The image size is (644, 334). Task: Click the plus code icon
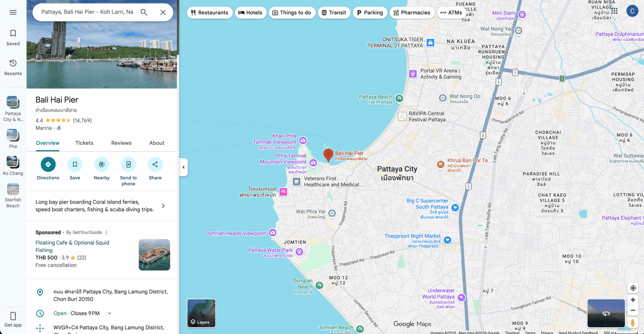[40, 328]
